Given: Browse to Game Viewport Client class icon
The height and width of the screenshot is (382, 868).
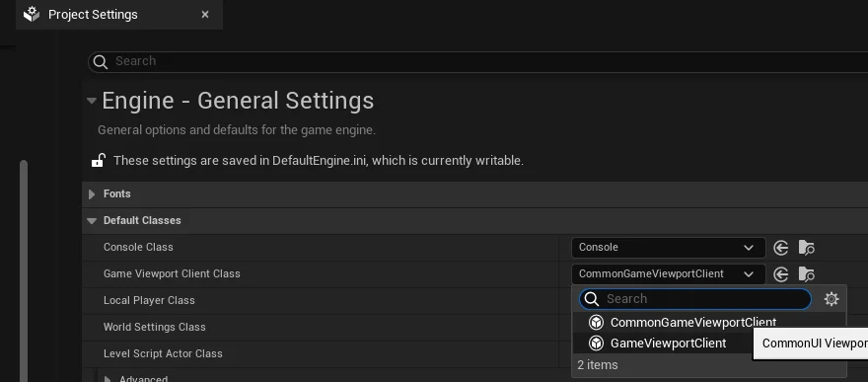Looking at the screenshot, I should (807, 274).
